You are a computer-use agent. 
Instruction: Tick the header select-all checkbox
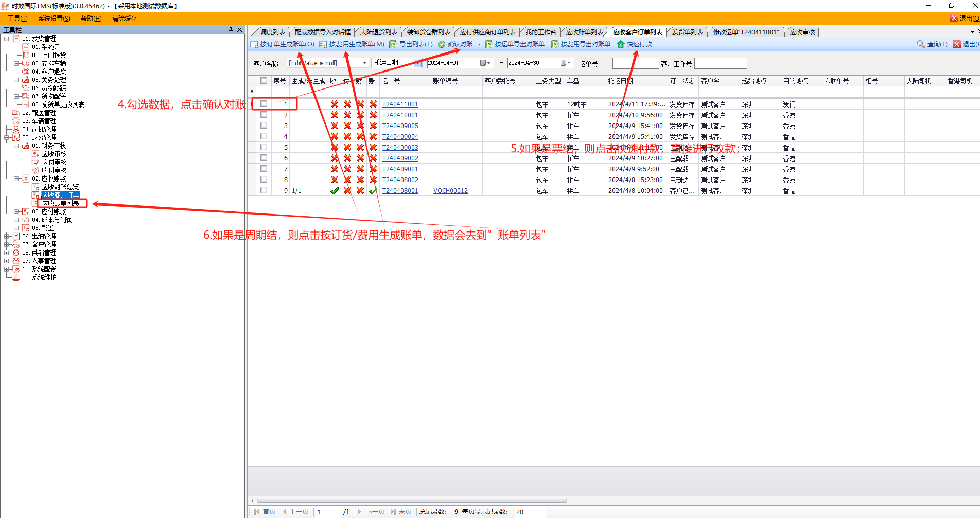264,81
